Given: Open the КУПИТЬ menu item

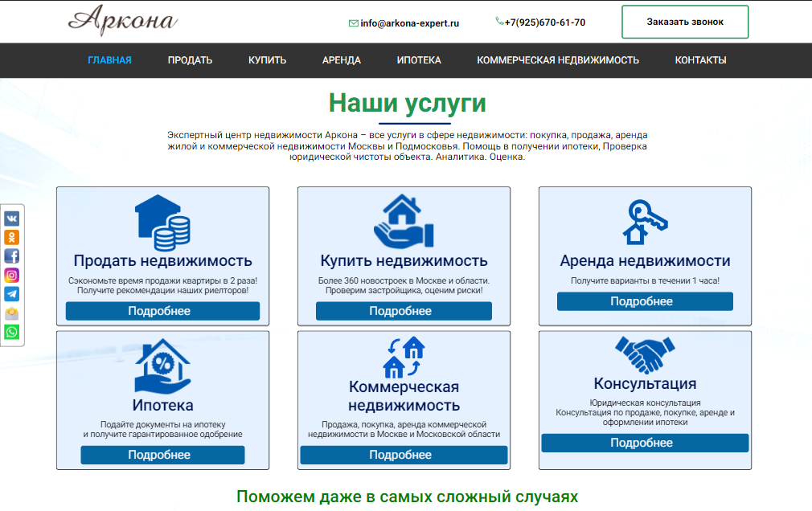Looking at the screenshot, I should pyautogui.click(x=267, y=60).
